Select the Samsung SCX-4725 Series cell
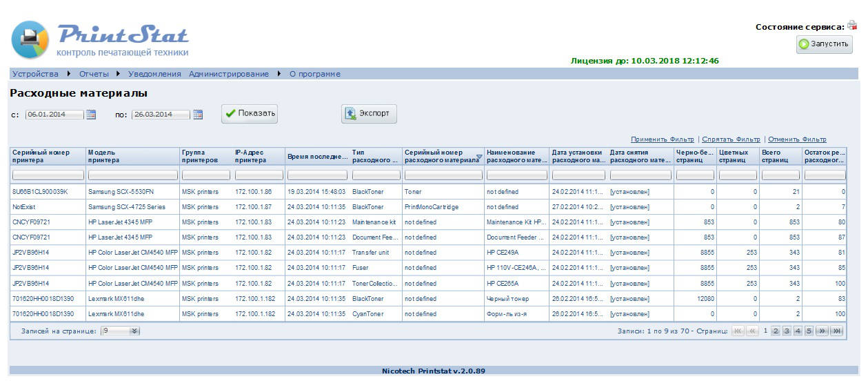Image resolution: width=868 pixels, height=390 pixels. (x=127, y=207)
